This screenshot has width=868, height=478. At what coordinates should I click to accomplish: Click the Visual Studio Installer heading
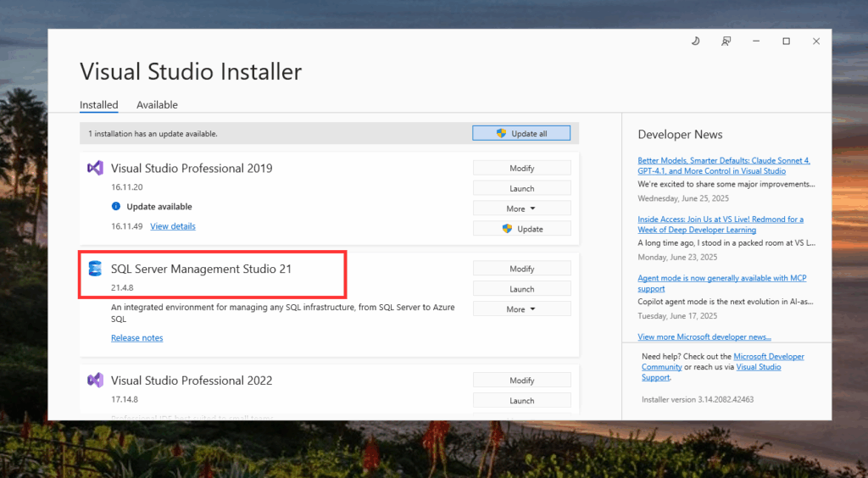(x=191, y=71)
